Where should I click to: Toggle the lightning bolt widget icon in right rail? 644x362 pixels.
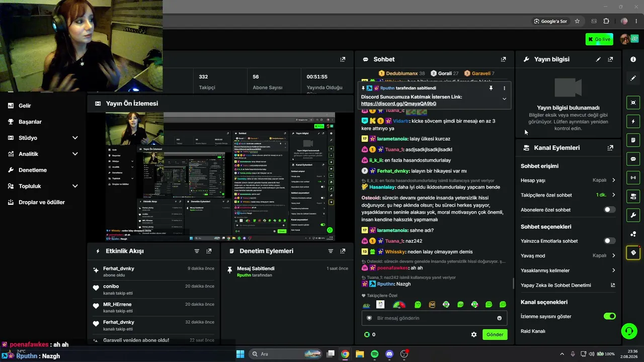[x=633, y=121]
